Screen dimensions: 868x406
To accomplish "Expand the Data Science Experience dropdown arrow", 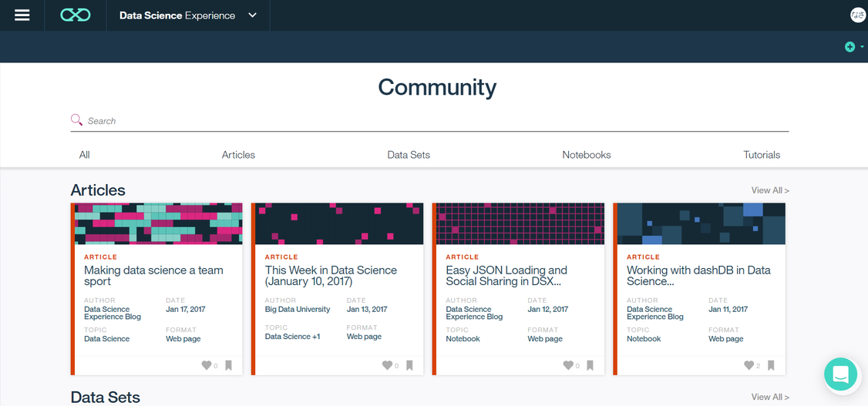I will click(252, 15).
